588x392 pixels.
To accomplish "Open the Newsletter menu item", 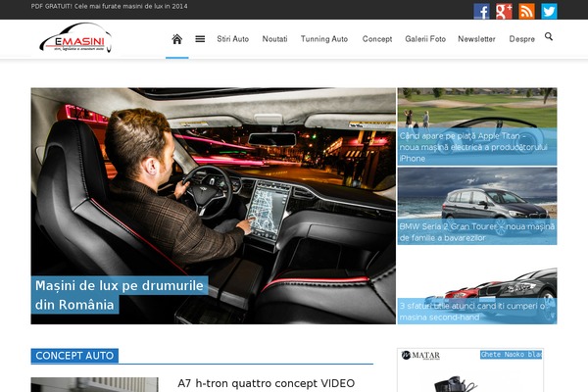I will pyautogui.click(x=476, y=39).
